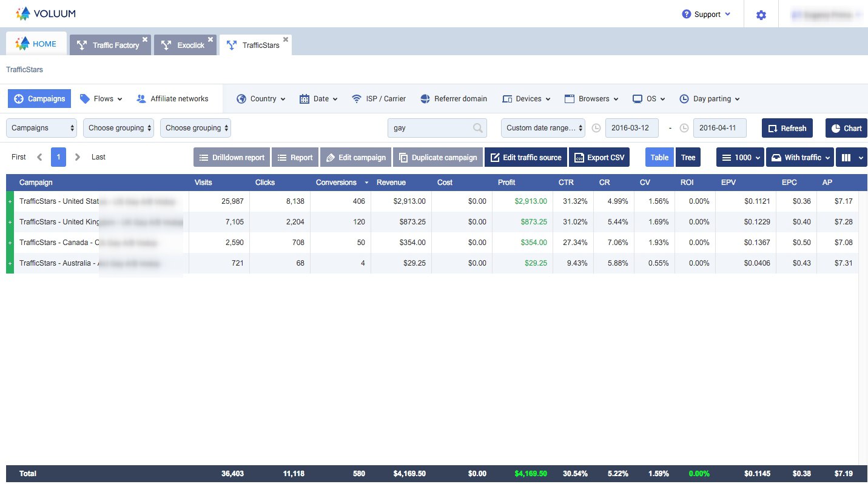The width and height of the screenshot is (868, 484).
Task: Open the Support dropdown
Action: (x=706, y=15)
